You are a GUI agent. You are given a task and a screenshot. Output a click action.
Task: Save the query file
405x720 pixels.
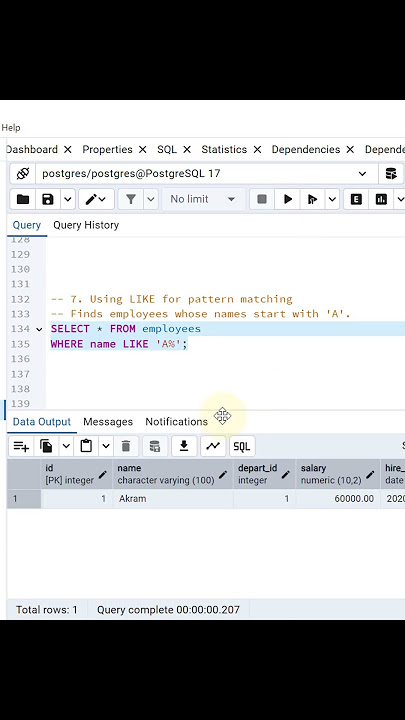tap(48, 199)
